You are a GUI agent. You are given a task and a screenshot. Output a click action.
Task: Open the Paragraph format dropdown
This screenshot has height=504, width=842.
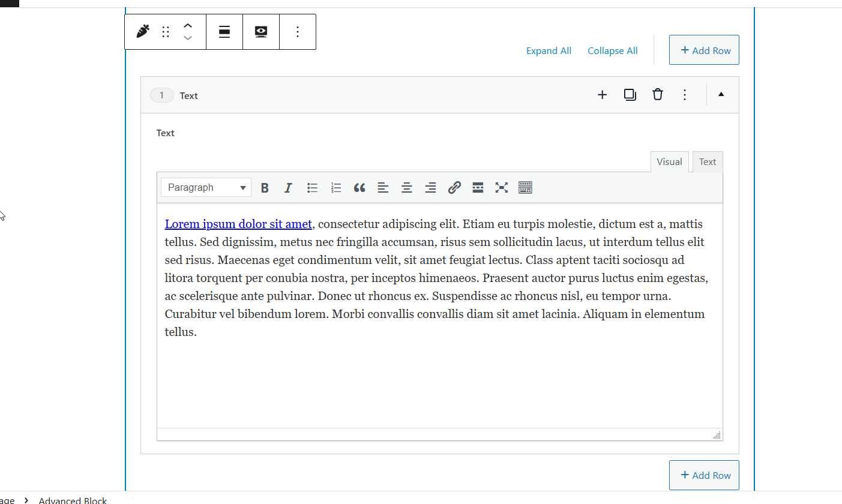coord(206,188)
